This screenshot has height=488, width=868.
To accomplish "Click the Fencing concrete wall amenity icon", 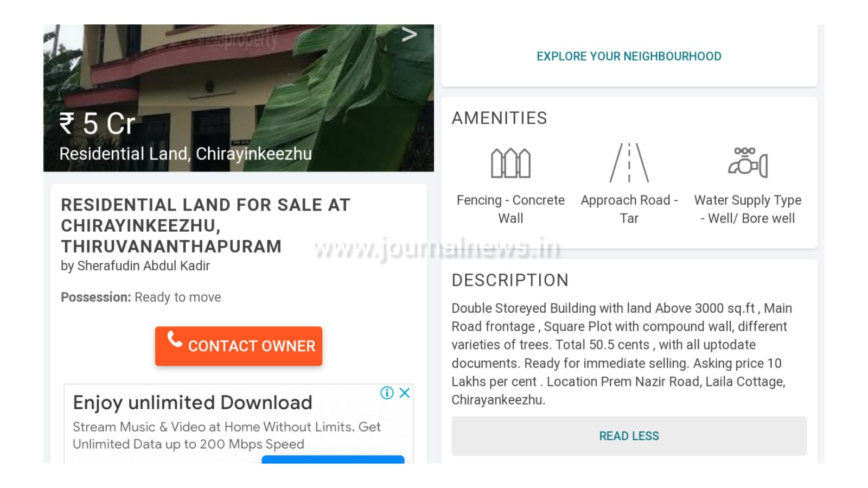I will (x=510, y=163).
